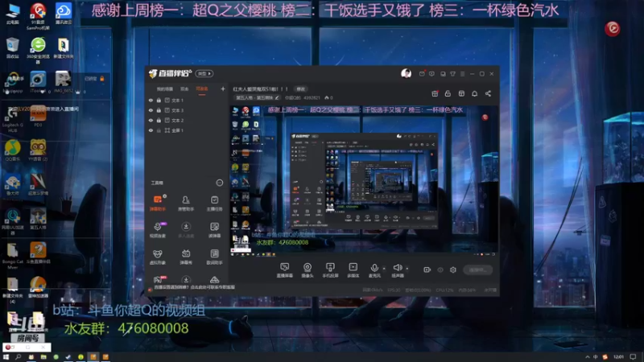
Task: Open the hamburger menu in title bar
Action: pyautogui.click(x=462, y=74)
